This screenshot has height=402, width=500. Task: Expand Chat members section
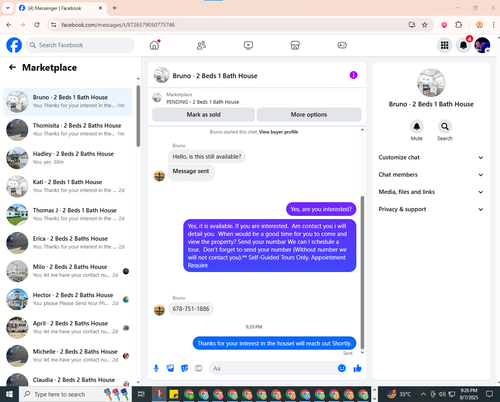[x=431, y=175]
